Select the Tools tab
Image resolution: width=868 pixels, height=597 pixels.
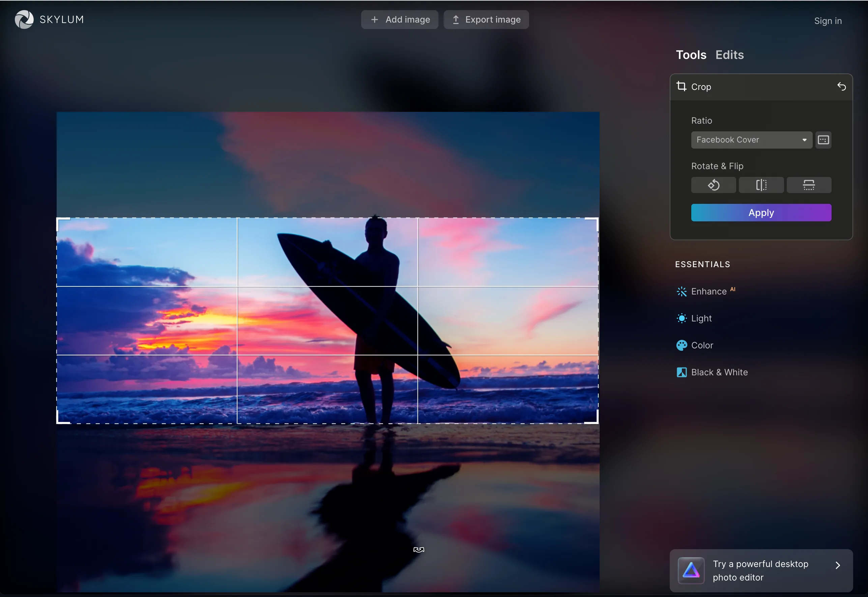click(691, 55)
